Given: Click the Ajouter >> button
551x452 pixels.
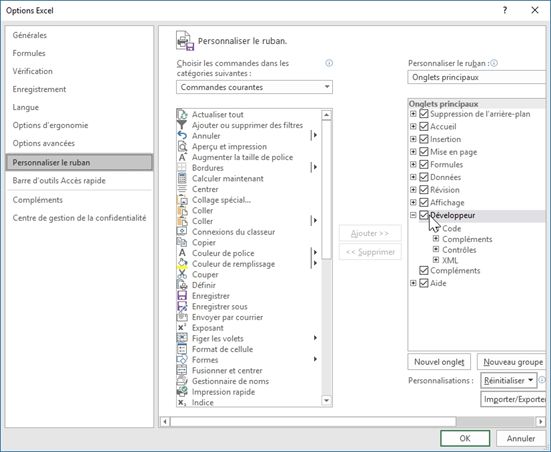Looking at the screenshot, I should (x=370, y=233).
